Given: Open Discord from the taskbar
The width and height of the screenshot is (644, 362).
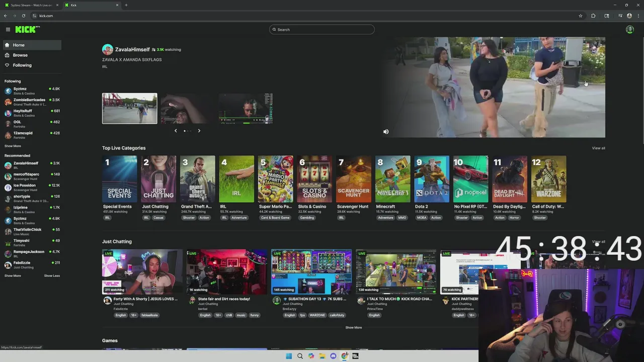Looking at the screenshot, I should tap(333, 356).
